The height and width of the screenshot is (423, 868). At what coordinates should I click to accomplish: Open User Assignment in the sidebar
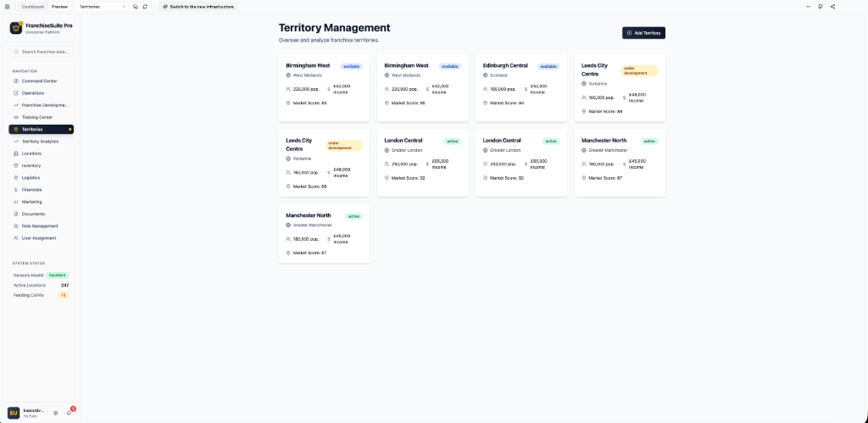coord(41,238)
